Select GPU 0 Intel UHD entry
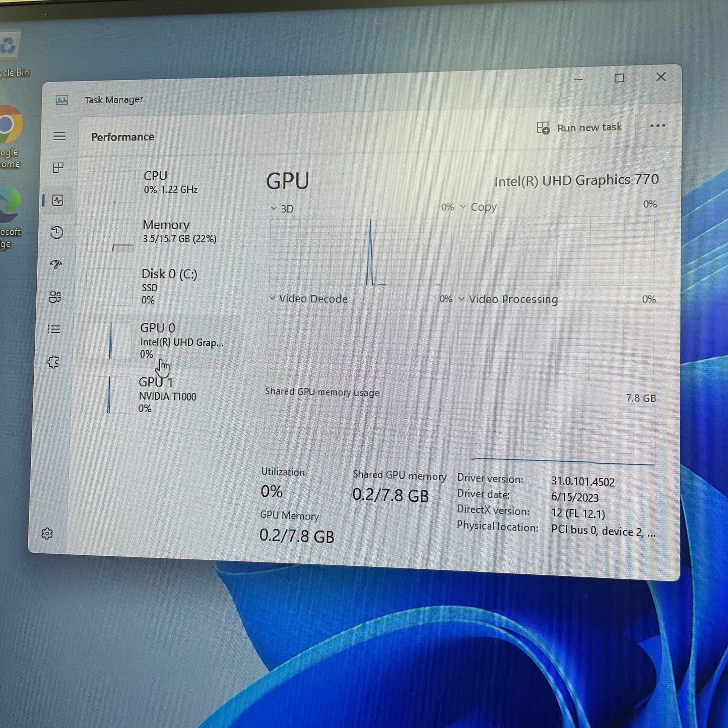Image resolution: width=728 pixels, height=728 pixels. click(x=158, y=341)
